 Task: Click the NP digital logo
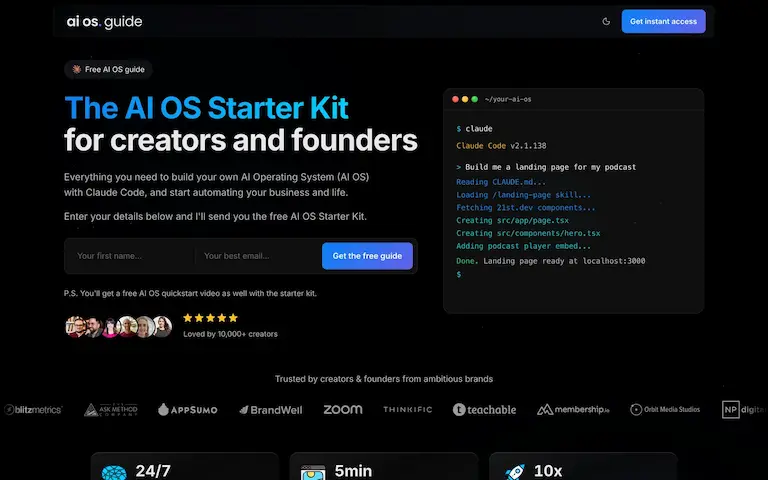point(744,409)
